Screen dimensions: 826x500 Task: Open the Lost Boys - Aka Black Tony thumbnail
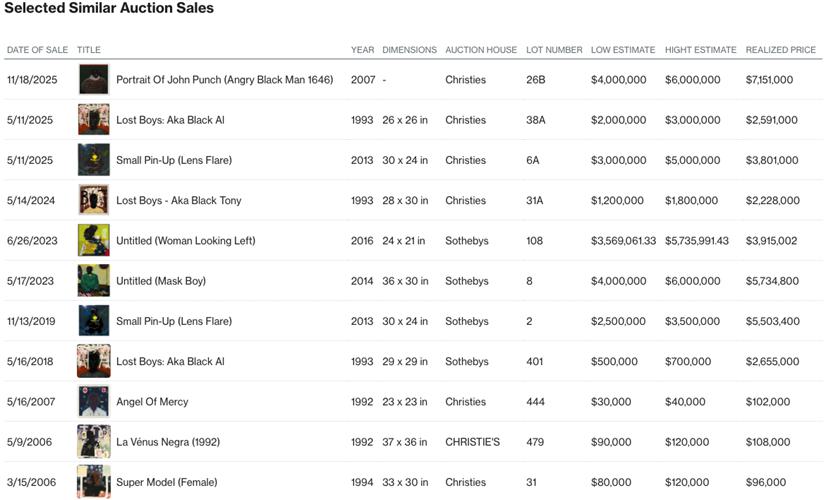coord(93,200)
